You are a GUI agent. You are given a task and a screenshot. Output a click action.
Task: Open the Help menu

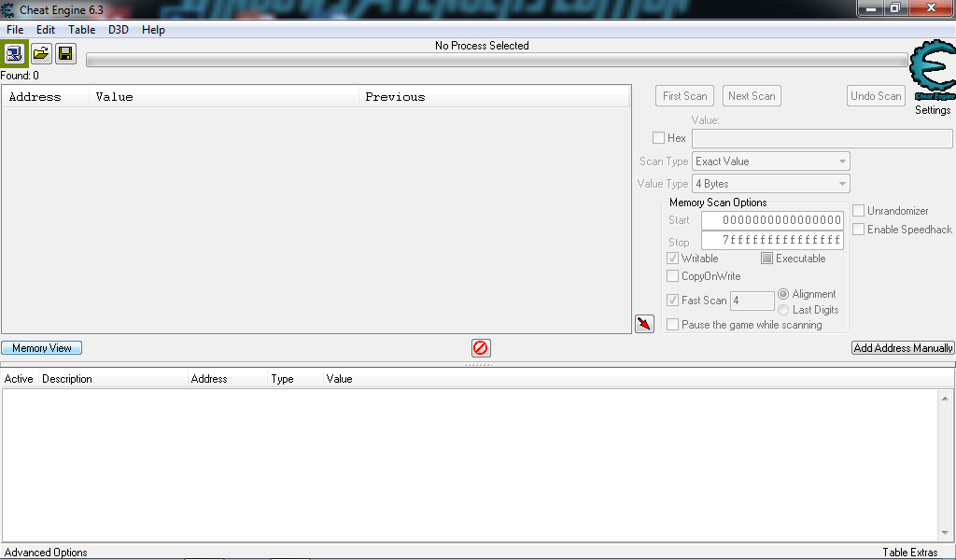154,29
